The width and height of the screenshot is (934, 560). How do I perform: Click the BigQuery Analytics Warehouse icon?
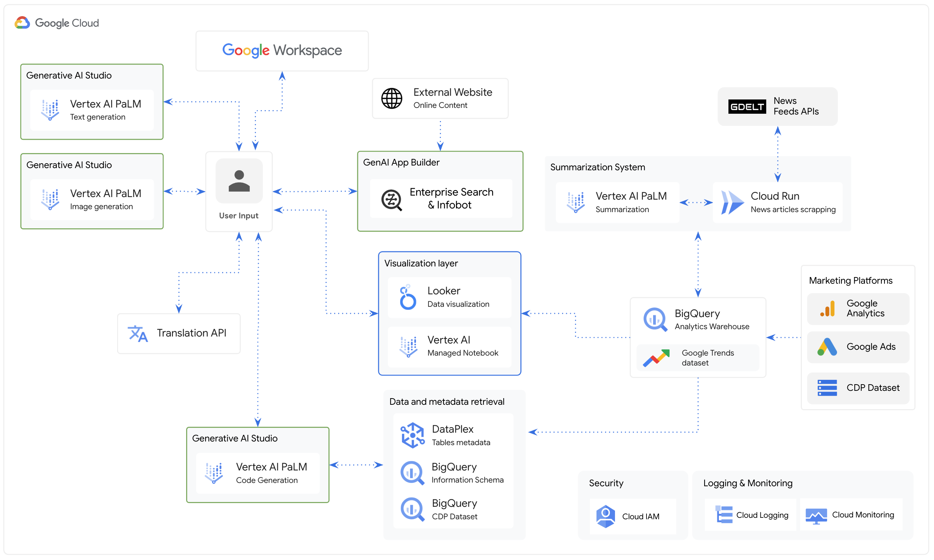click(x=655, y=320)
